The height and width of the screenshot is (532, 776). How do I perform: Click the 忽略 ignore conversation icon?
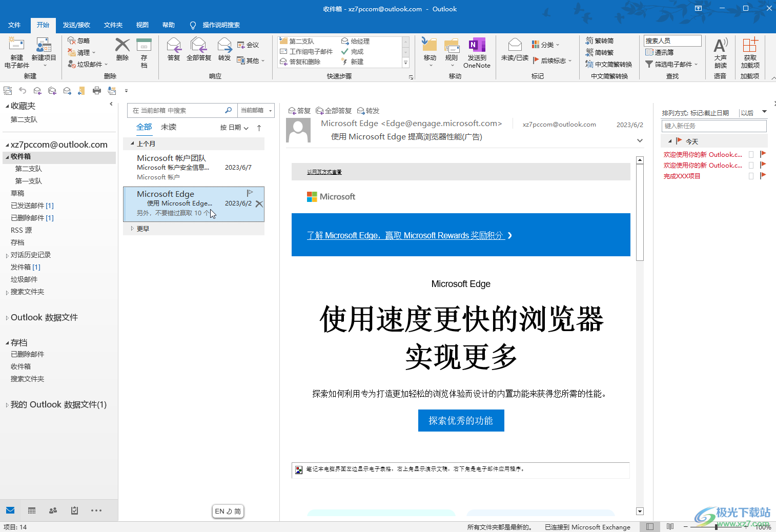point(79,40)
